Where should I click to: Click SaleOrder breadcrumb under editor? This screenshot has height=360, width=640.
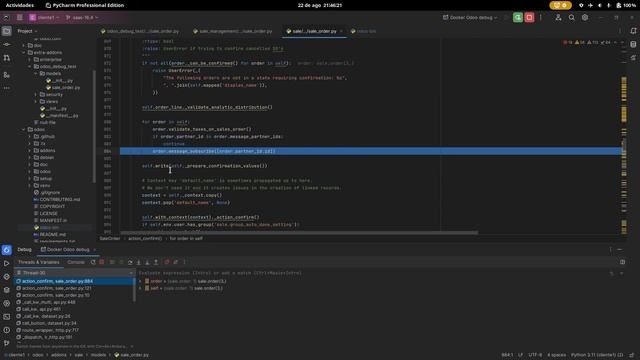click(x=110, y=238)
